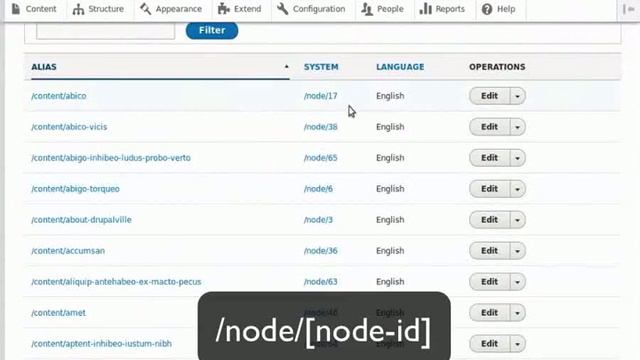Edit the /content/about-drupalville alias

click(489, 220)
